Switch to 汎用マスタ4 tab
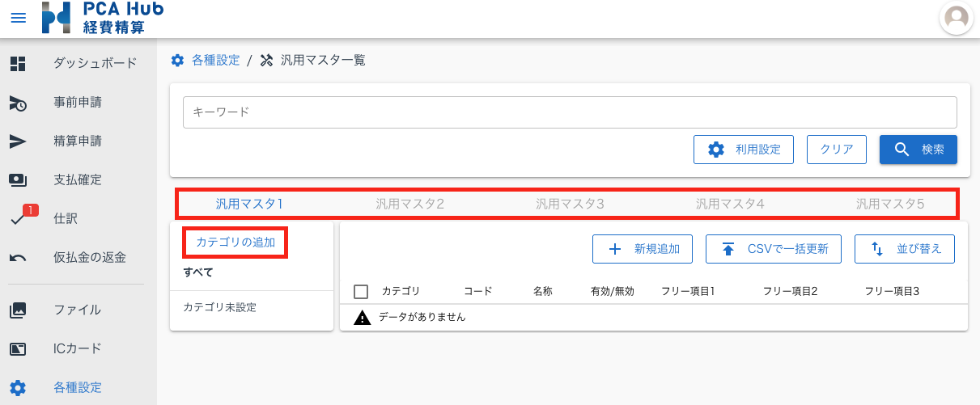 (x=730, y=204)
